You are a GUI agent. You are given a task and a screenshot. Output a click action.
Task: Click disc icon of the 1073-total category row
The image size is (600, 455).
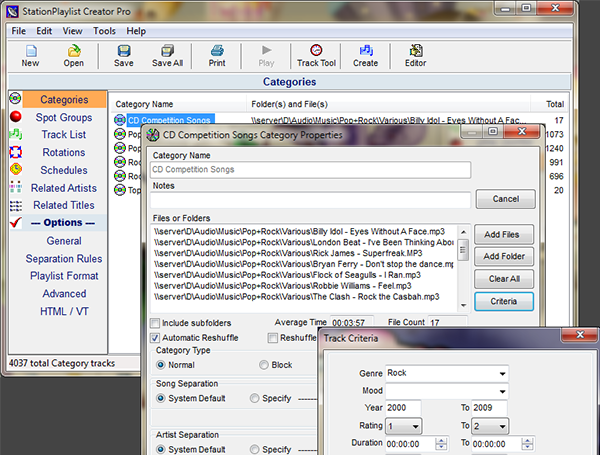[x=120, y=134]
